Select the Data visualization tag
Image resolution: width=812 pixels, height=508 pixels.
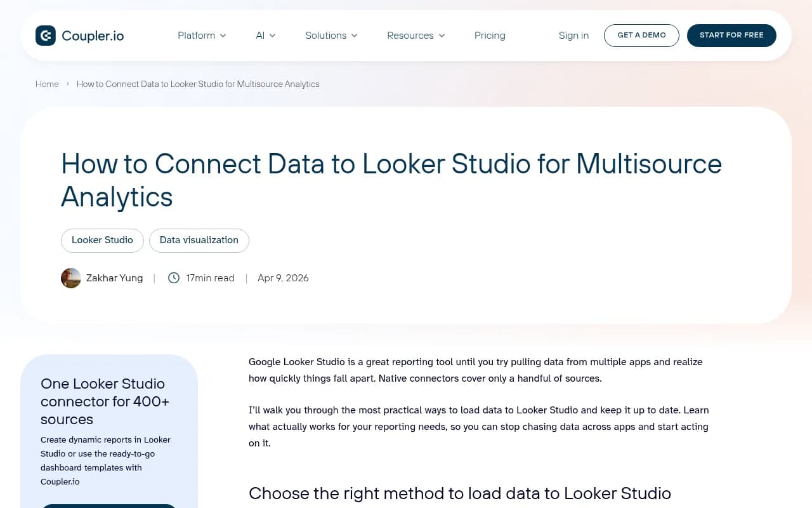(x=199, y=241)
